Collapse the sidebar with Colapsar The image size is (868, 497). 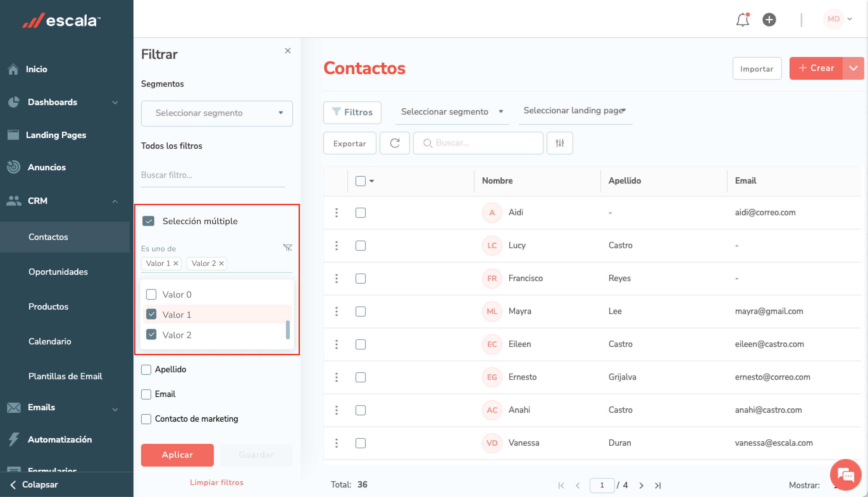click(34, 485)
